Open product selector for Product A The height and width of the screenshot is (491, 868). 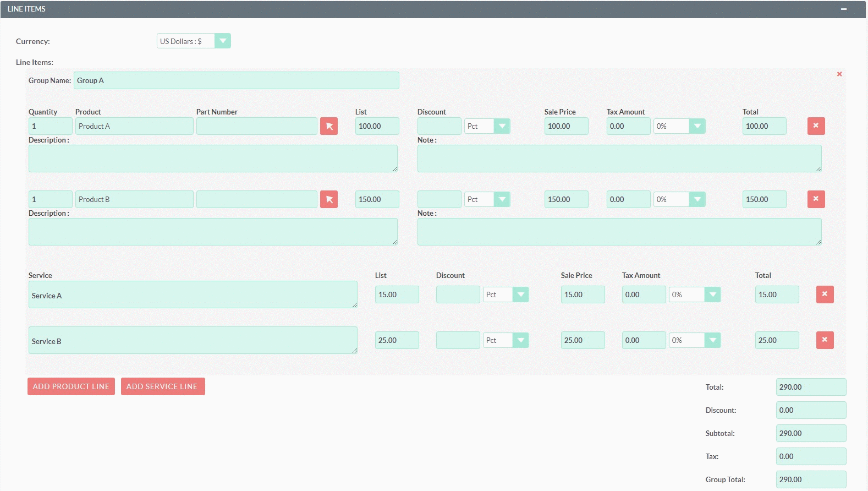point(329,126)
